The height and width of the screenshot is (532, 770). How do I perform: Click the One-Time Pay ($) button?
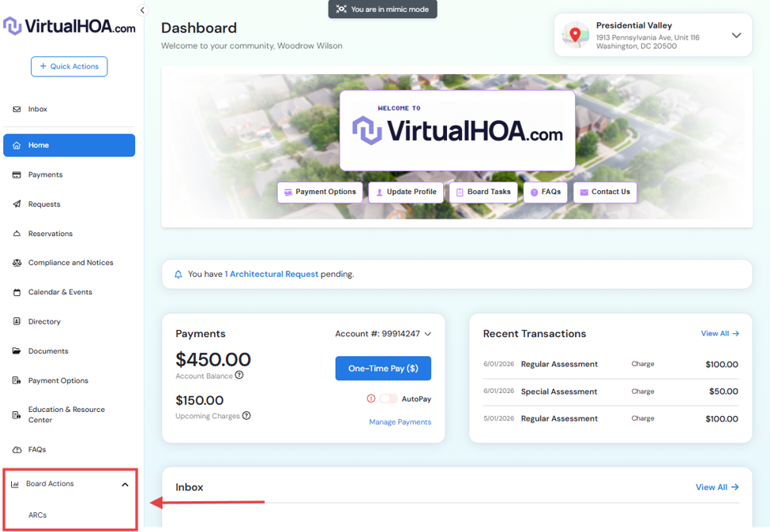pyautogui.click(x=383, y=368)
